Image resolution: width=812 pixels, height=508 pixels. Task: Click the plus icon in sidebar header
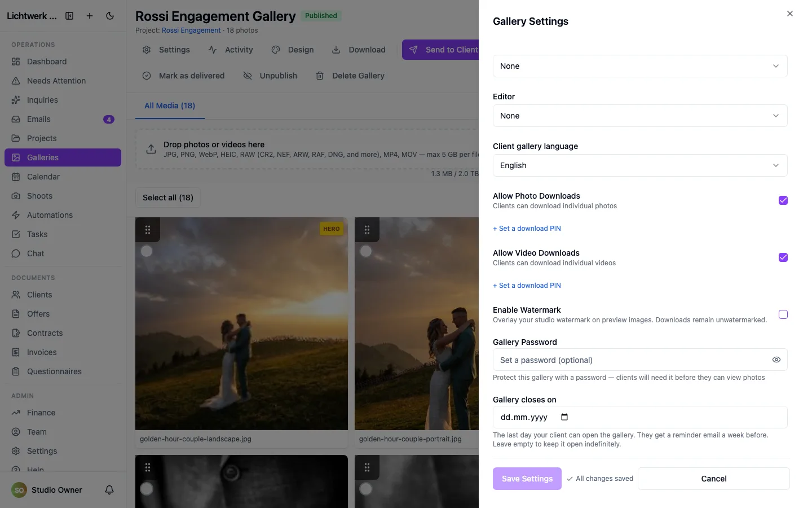tap(90, 16)
